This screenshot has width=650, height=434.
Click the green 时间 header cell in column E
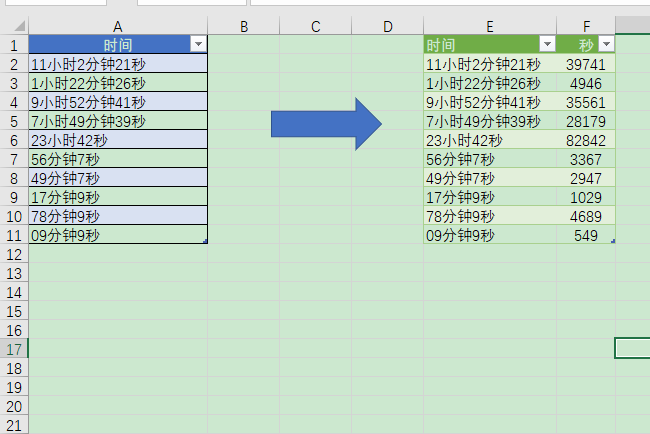tap(490, 44)
